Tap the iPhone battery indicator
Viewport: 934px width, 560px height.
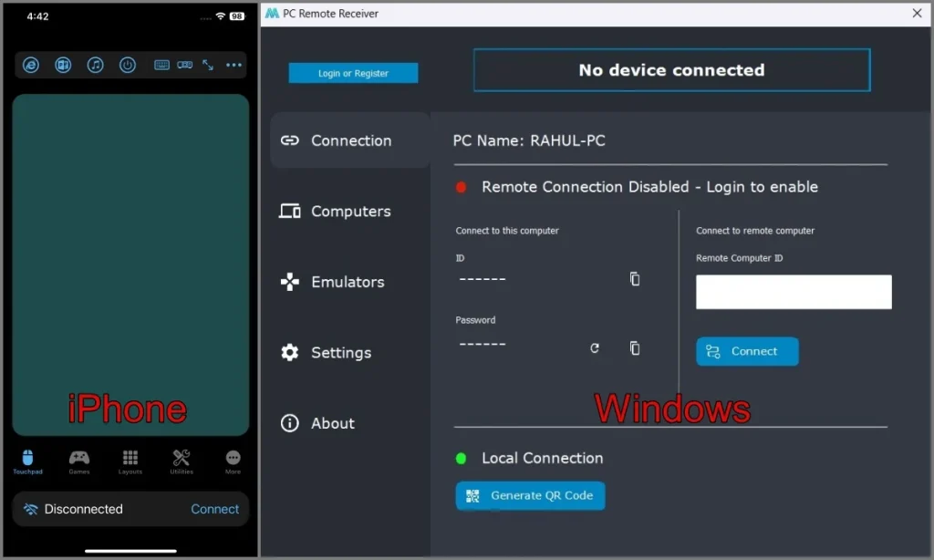point(237,16)
